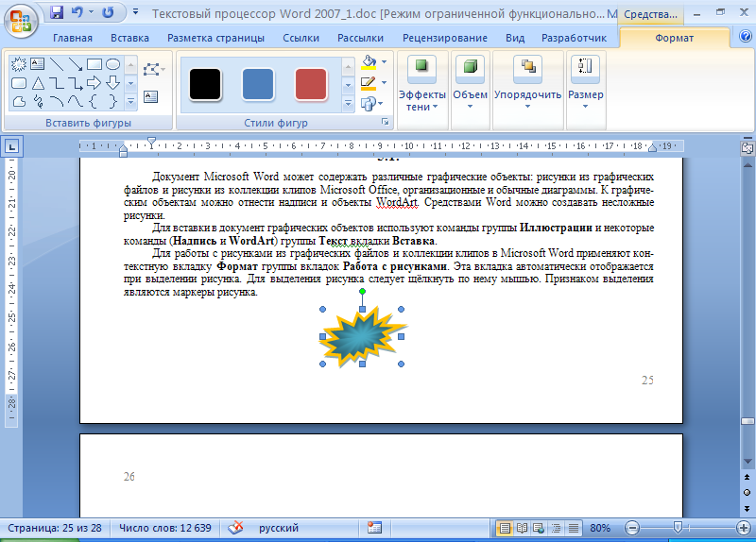
Task: Click the русский language indicator
Action: 279,528
